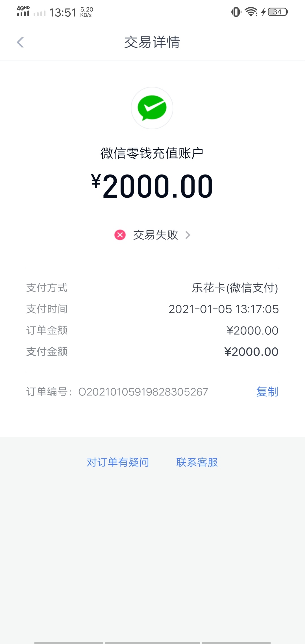
Task: Tap the battery level indicator
Action: pyautogui.click(x=278, y=12)
